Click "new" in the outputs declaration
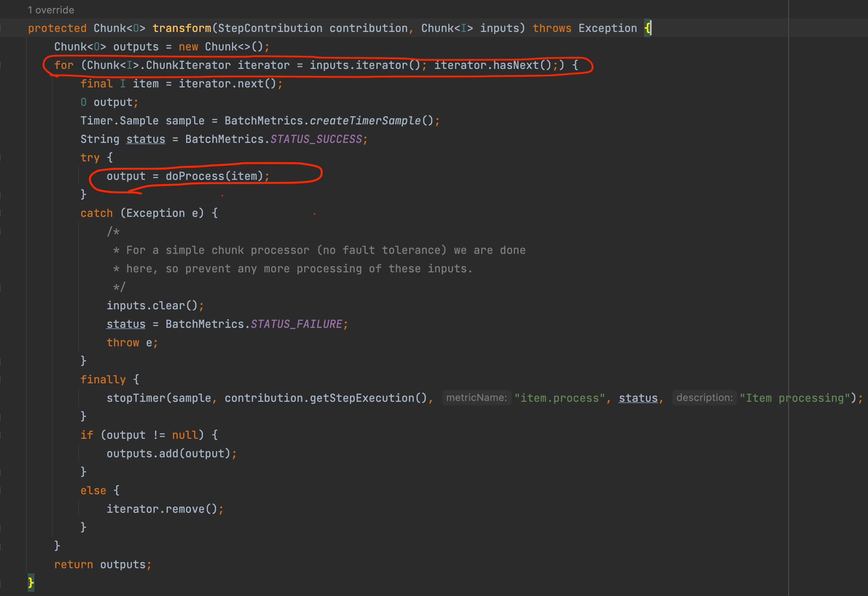 click(x=188, y=47)
